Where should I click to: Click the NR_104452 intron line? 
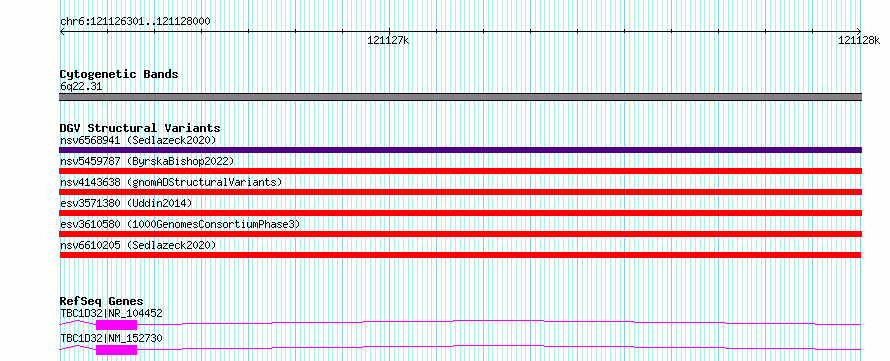[x=499, y=322]
